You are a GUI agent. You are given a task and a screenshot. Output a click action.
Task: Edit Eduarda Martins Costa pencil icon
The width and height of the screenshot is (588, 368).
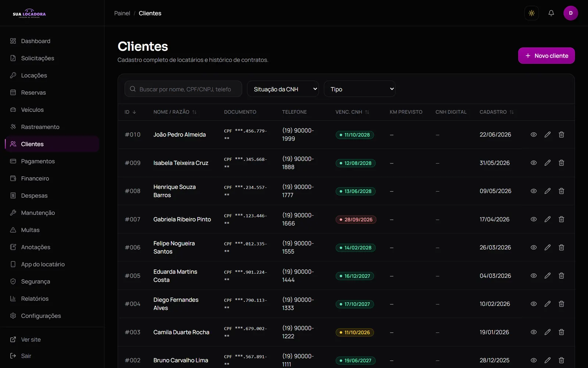[548, 276]
